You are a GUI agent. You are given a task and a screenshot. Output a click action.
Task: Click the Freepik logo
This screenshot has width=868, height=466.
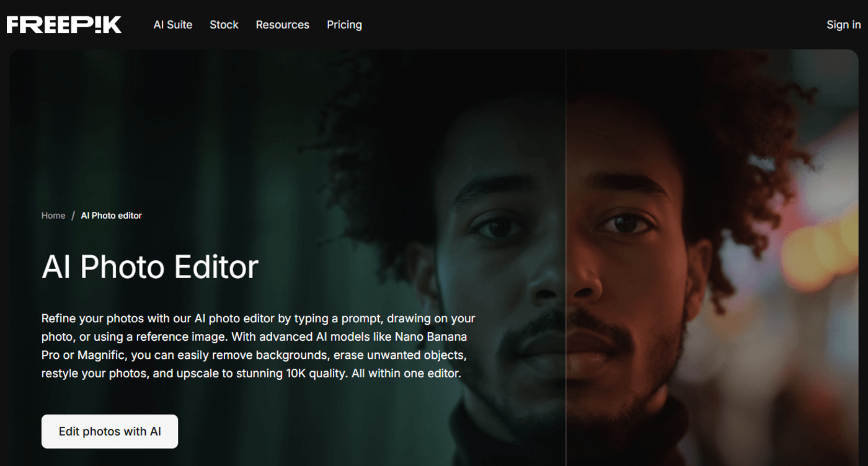click(64, 25)
